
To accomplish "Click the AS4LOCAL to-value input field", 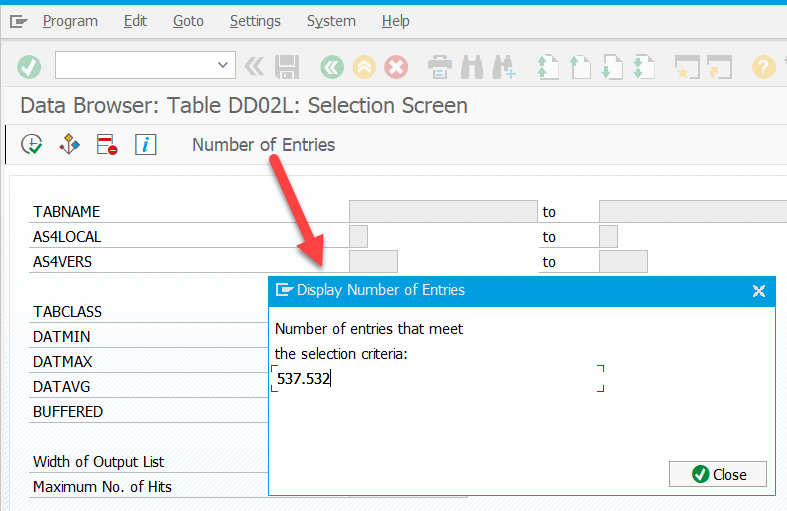I will point(608,236).
